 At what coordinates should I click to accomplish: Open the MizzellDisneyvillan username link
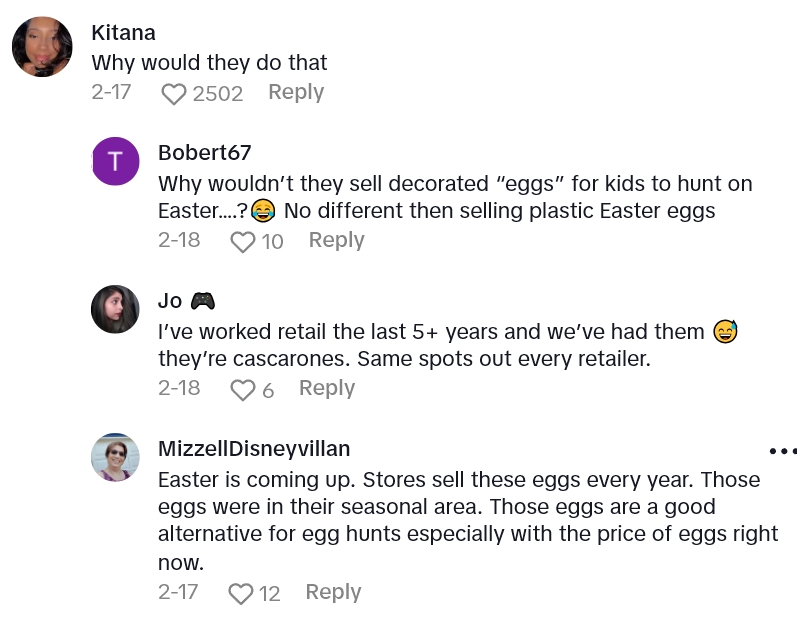click(254, 449)
